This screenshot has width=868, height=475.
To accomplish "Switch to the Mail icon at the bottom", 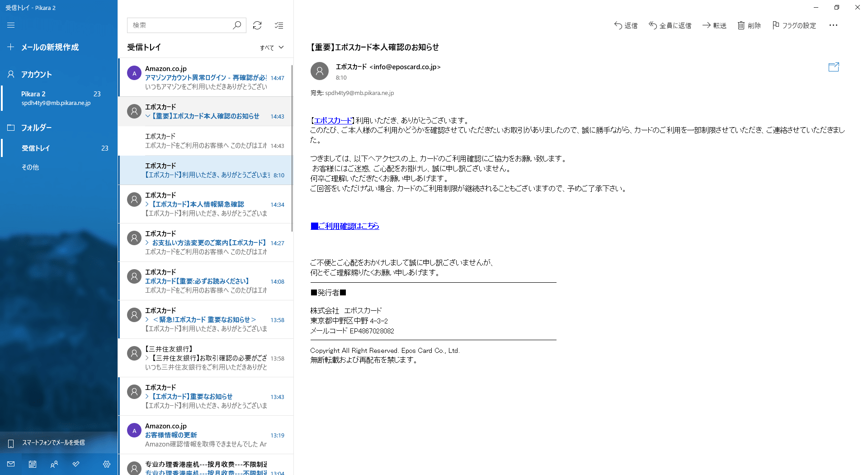I will pos(11,464).
